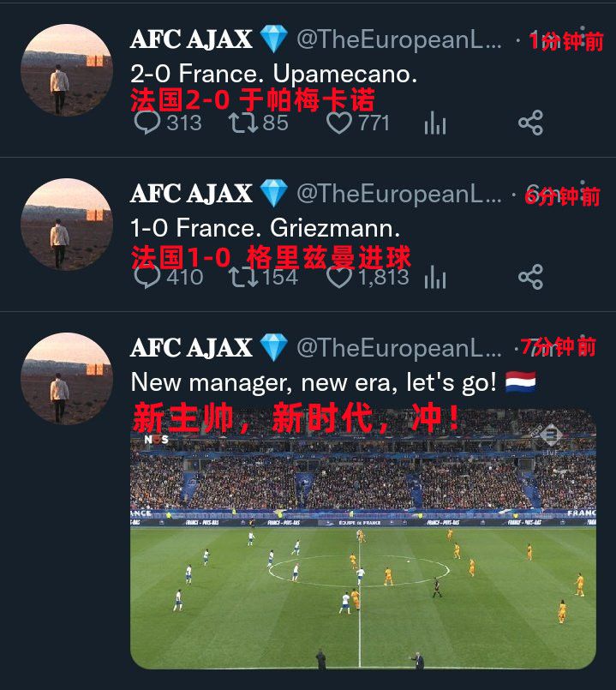
Task: Share the 2-0 France Upamecano tweet
Action: (530, 123)
